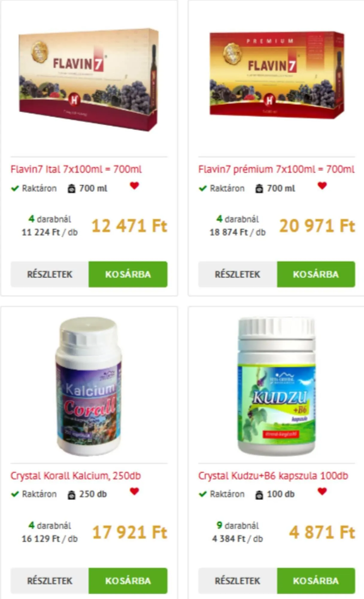The width and height of the screenshot is (364, 599).
Task: Add Flavin7 prémium to cart with KOSÁRBA
Action: click(316, 274)
